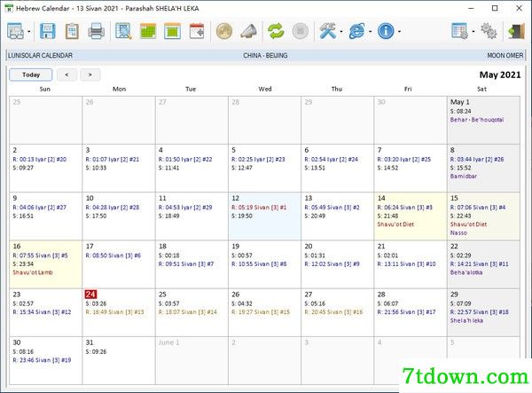
Task: Click the LUNISOLAR CALENDAR label
Action: [x=41, y=55]
